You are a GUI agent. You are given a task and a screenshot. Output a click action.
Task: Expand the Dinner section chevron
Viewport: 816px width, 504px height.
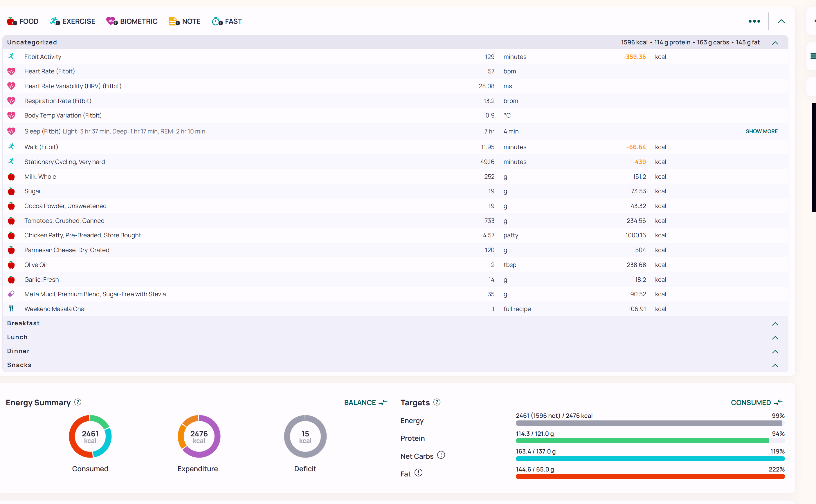[x=775, y=352]
